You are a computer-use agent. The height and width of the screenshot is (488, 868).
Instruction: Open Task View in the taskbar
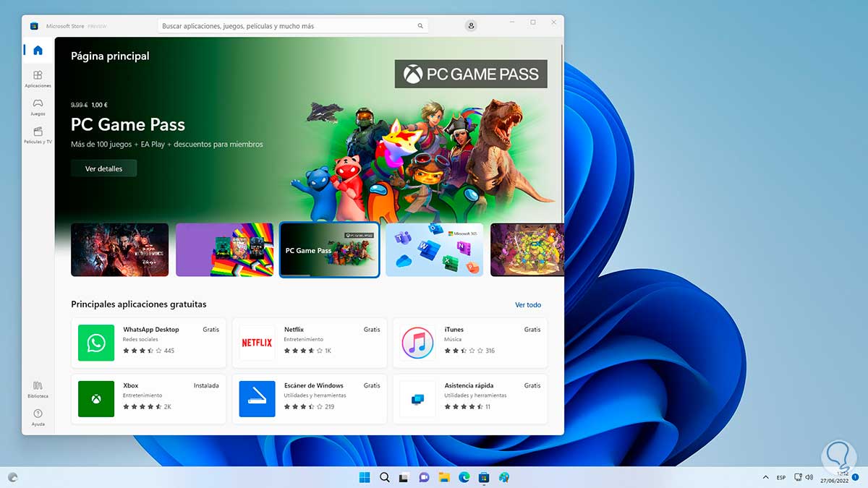point(404,477)
